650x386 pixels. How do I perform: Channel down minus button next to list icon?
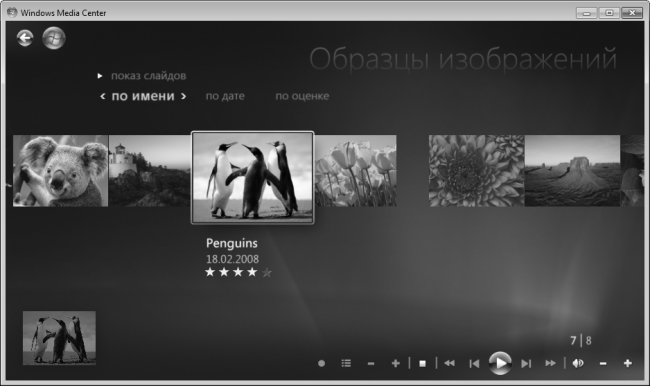[371, 364]
